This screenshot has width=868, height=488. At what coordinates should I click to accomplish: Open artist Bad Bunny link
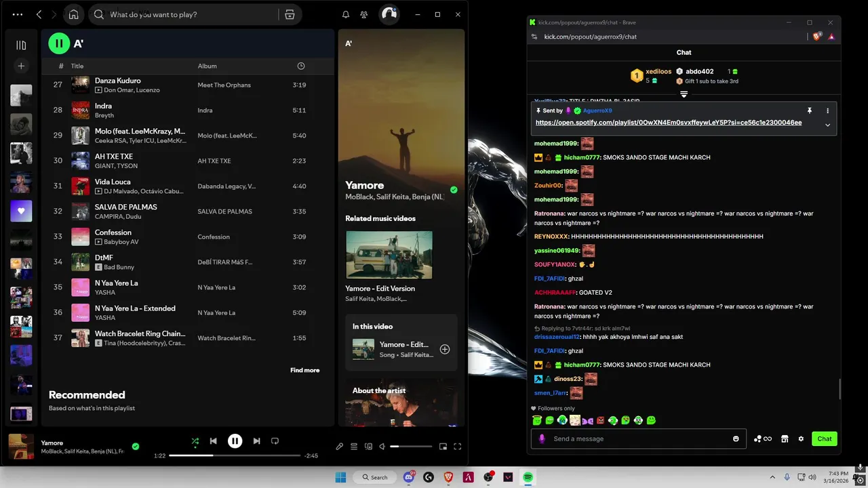(119, 267)
